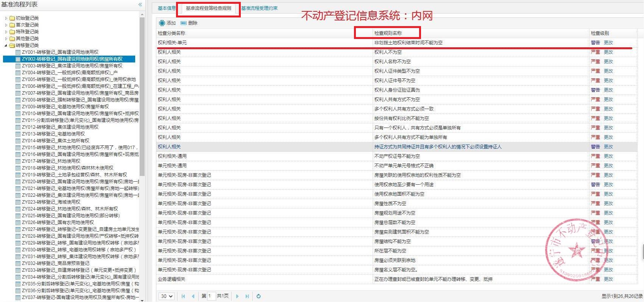Jump to last page in pager
Viewport: 644px width, 302px height.
click(247, 296)
